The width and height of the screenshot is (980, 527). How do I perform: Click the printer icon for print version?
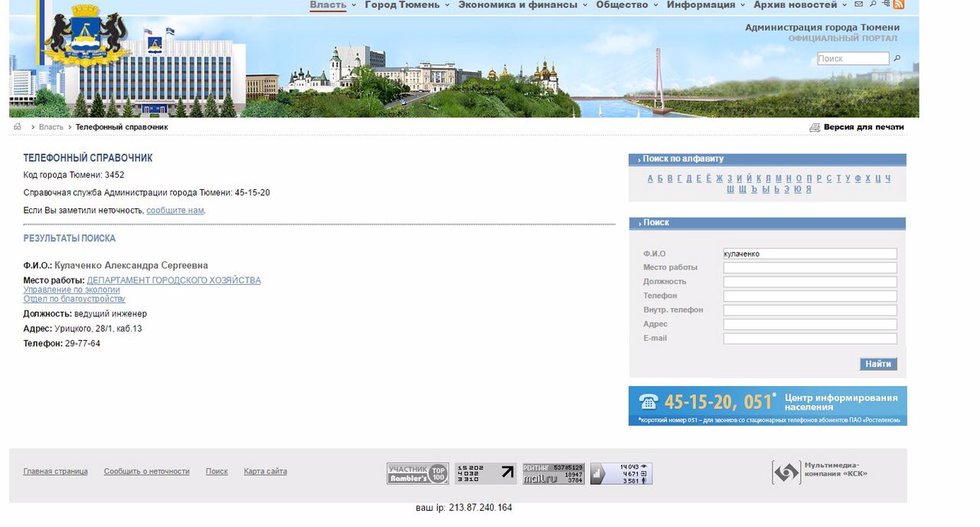815,127
